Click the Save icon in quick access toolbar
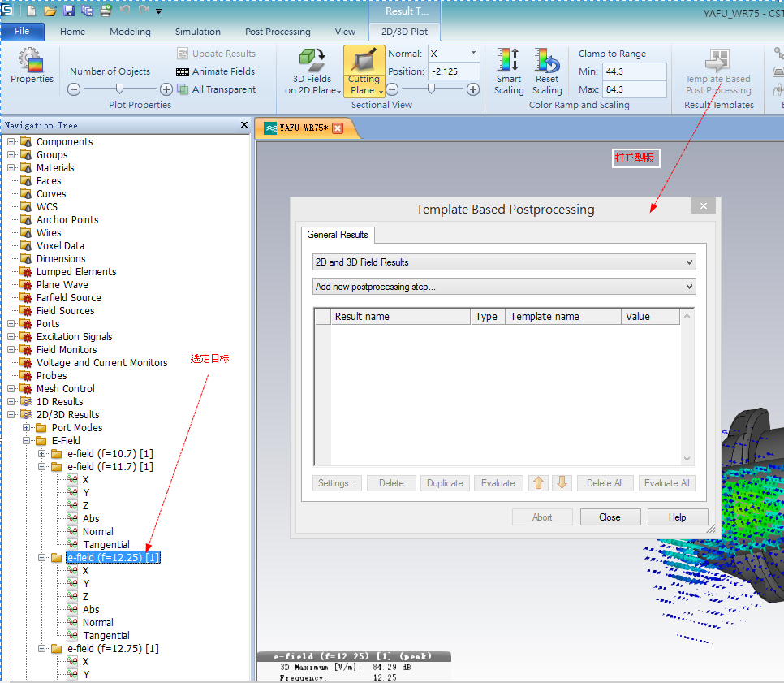This screenshot has height=683, width=784. tap(68, 11)
